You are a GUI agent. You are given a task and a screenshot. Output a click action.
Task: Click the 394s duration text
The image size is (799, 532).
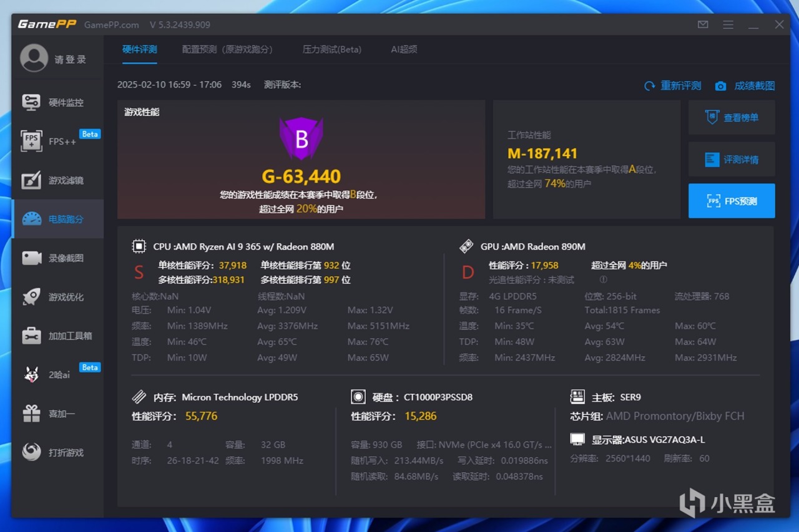point(241,85)
